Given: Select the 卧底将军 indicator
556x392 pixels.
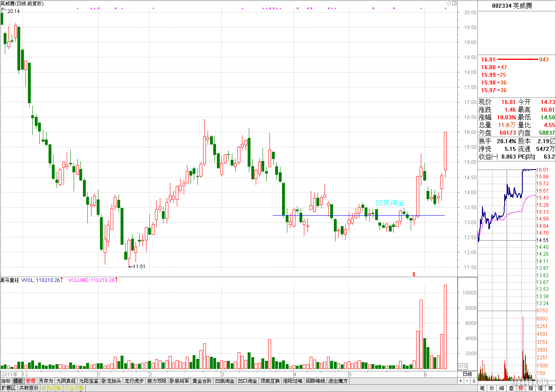Looking at the screenshot, I should coord(179,381).
